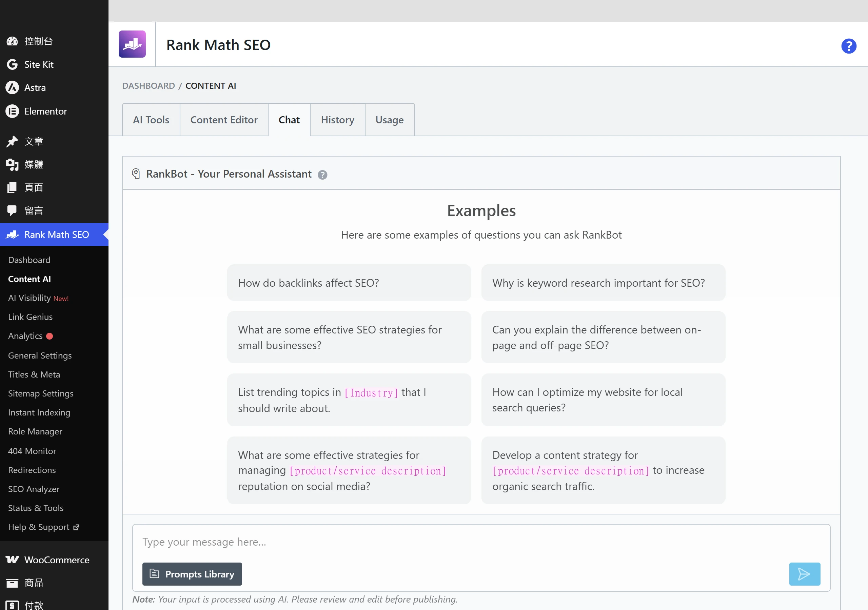Go to Rank Math Dashboard submenu
Screen dimensions: 868x610
point(29,260)
